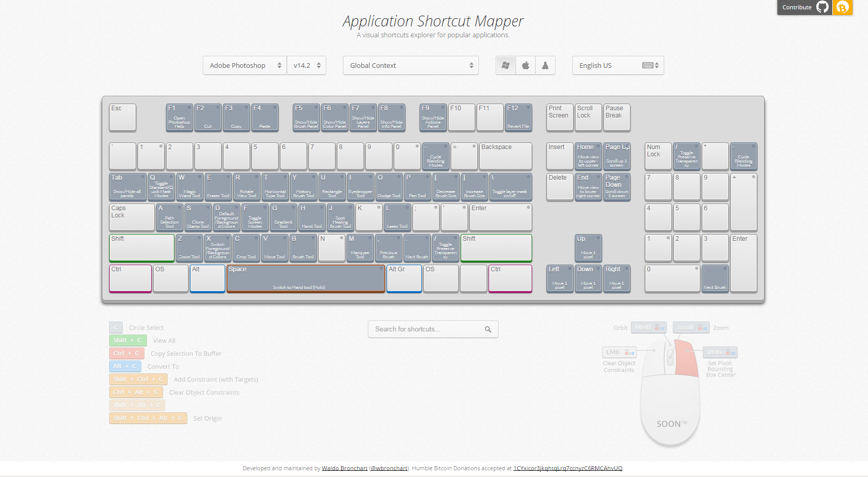The width and height of the screenshot is (868, 477).
Task: Click the Esc key
Action: 123,118
